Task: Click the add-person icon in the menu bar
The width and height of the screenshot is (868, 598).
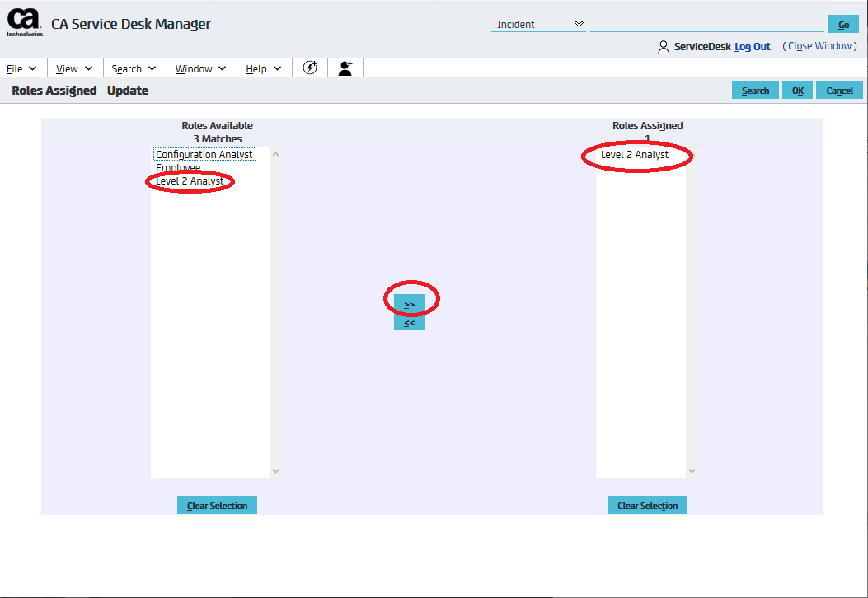Action: 345,68
